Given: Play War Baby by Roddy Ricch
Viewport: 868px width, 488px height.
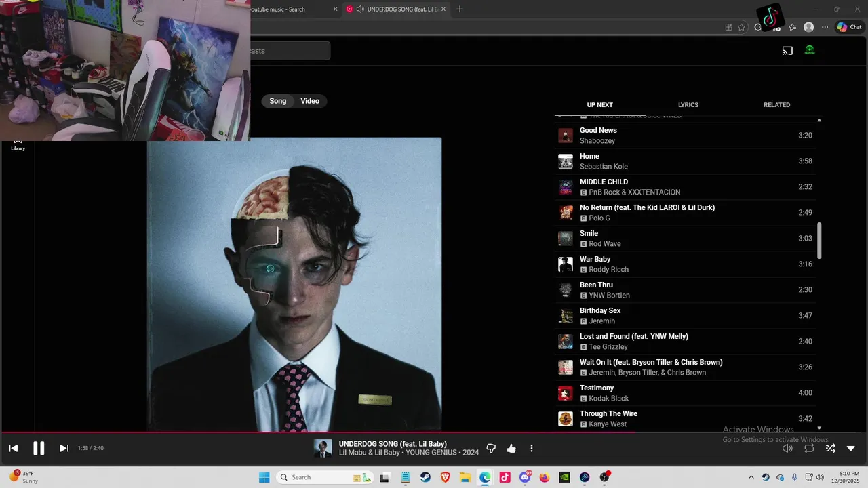Looking at the screenshot, I should tap(685, 264).
